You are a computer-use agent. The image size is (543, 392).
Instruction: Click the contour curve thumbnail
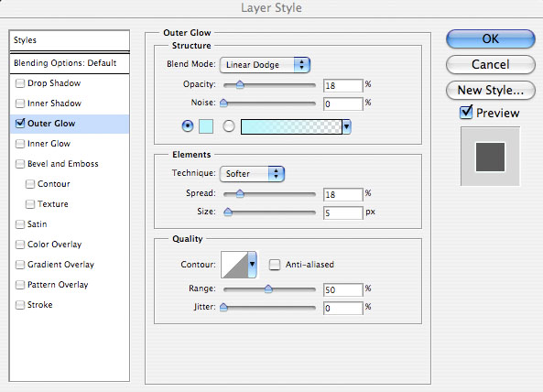(x=234, y=265)
